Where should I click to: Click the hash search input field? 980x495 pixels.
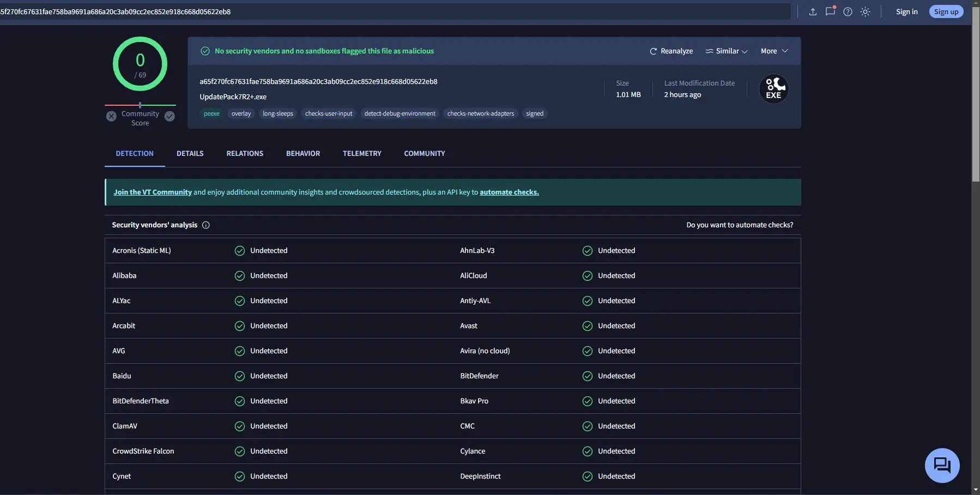pyautogui.click(x=395, y=11)
